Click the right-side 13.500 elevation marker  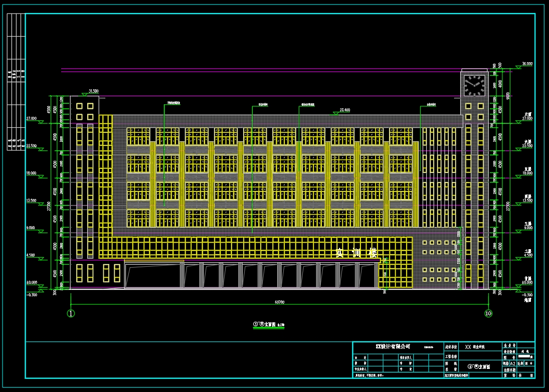[527, 201]
